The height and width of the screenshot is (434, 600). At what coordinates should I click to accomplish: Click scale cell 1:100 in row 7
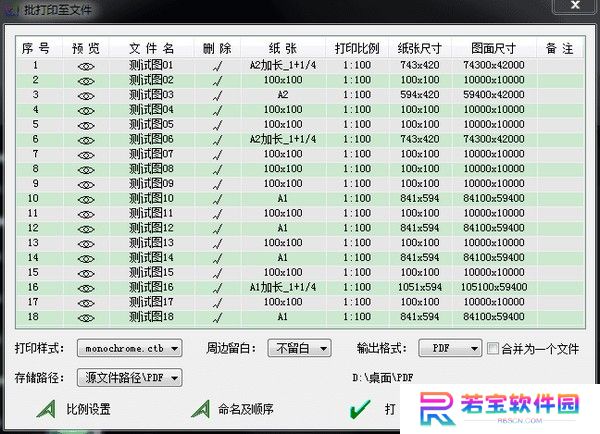(x=357, y=154)
